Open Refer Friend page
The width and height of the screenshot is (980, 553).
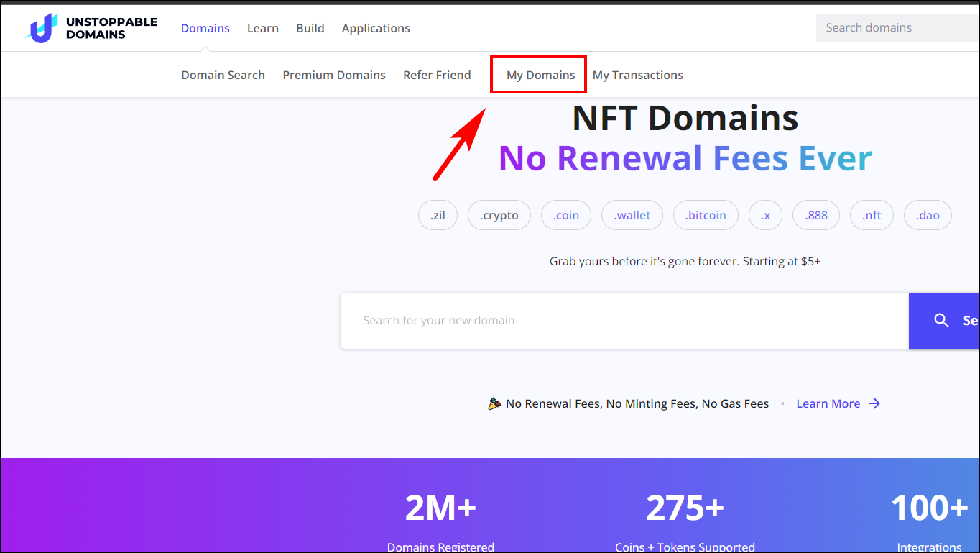coord(437,75)
